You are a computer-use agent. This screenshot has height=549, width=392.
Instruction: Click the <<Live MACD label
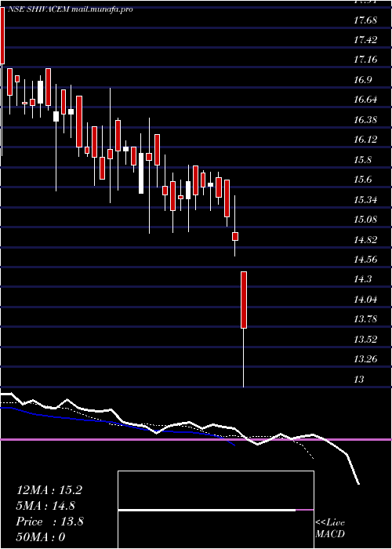330,529
